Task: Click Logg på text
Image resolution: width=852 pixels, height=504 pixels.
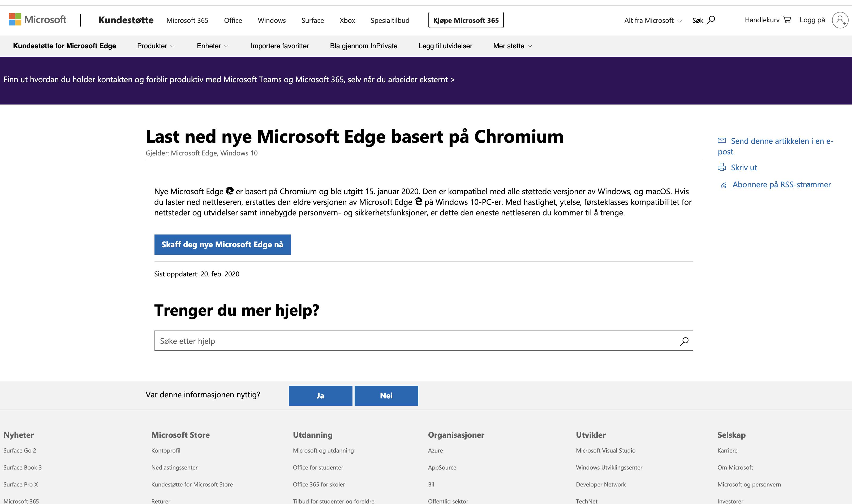Action: click(812, 20)
